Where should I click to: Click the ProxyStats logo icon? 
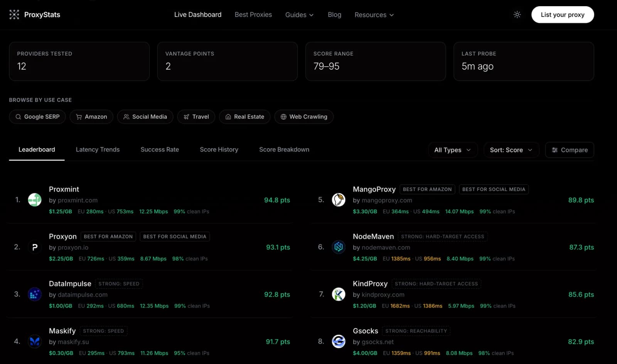(14, 15)
